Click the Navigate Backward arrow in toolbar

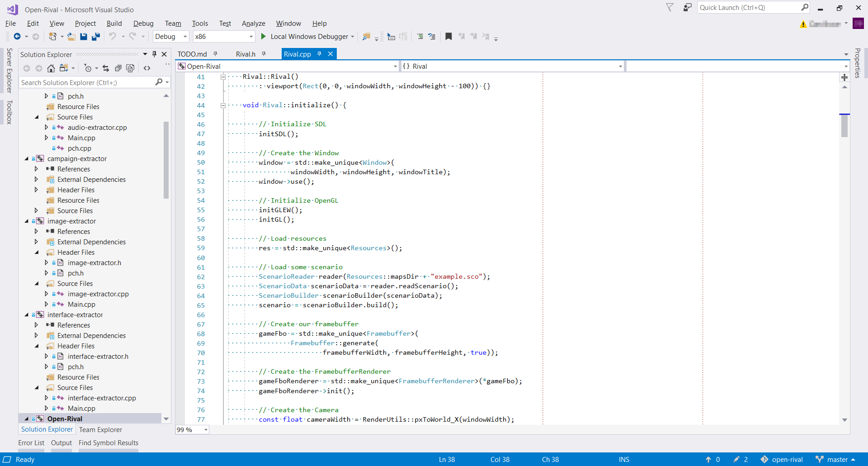[x=17, y=36]
